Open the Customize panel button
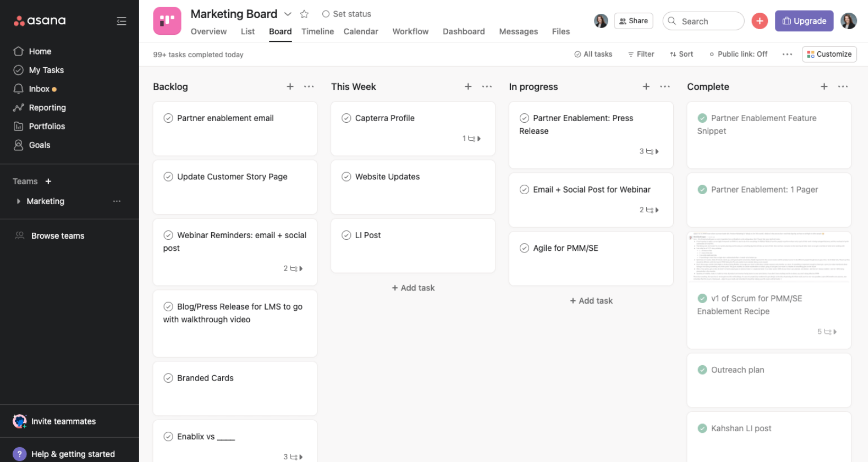The image size is (868, 462). (829, 54)
